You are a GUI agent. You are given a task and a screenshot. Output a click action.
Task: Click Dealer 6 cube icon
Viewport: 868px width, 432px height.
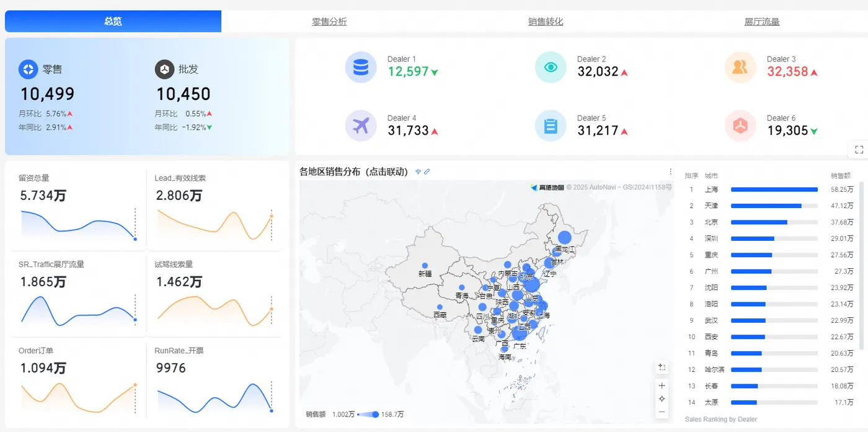[740, 126]
